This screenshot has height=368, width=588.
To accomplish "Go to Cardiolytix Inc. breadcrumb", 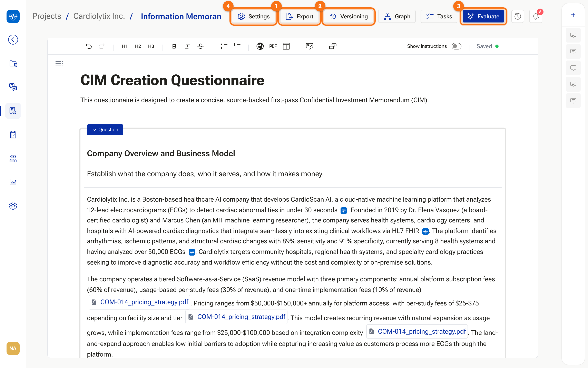I will tap(99, 16).
